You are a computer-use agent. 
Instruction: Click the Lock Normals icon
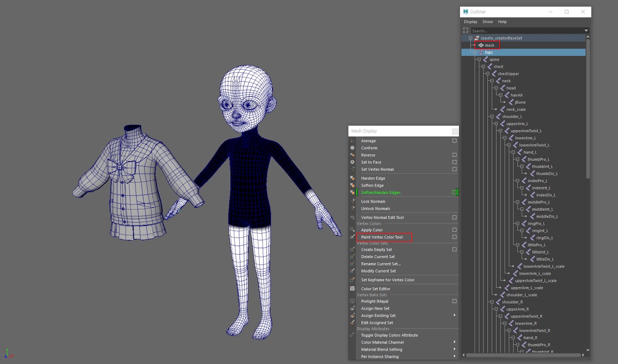[x=352, y=201]
